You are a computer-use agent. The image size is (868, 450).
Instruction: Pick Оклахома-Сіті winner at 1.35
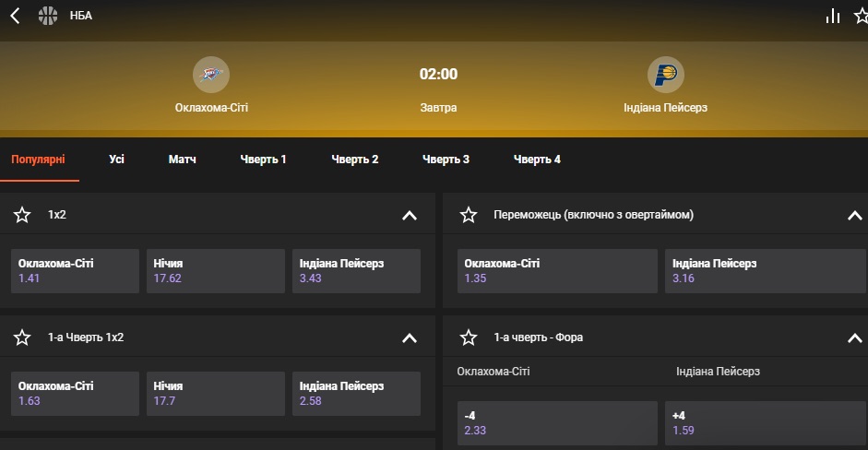click(557, 271)
